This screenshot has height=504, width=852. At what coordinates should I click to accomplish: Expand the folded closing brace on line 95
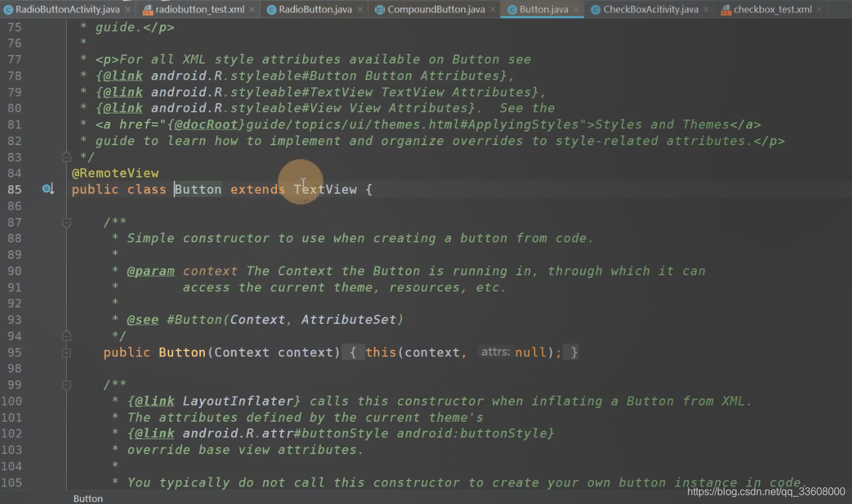(x=571, y=352)
